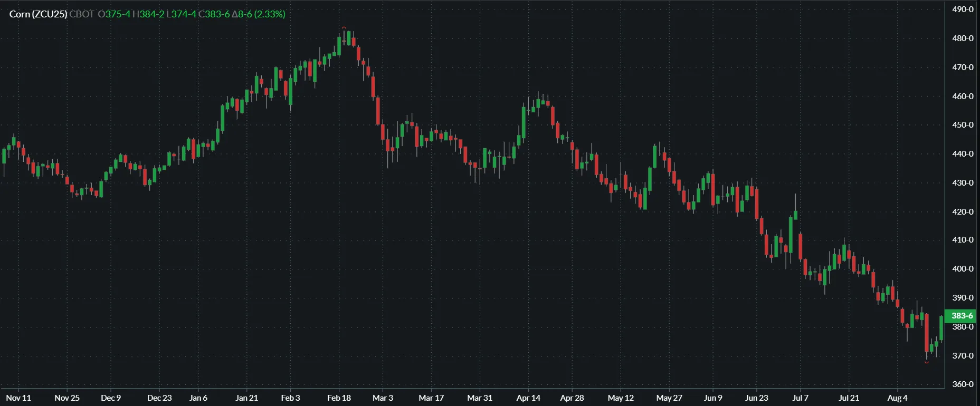The height and width of the screenshot is (406, 980).
Task: Click the open value O375-4 in the header
Action: click(114, 14)
